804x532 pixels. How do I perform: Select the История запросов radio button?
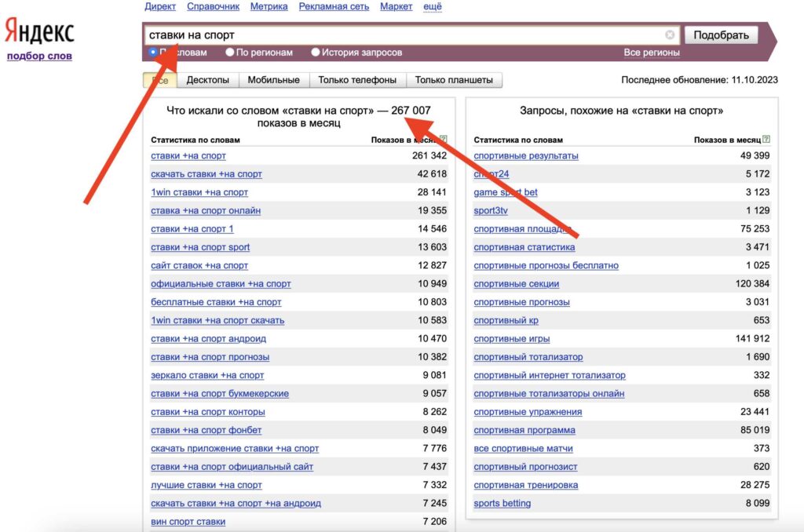click(316, 53)
